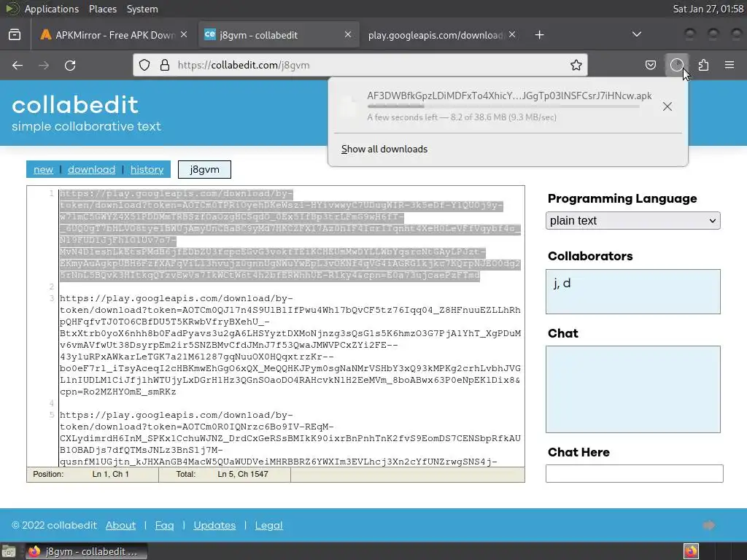Image resolution: width=747 pixels, height=560 pixels.
Task: Select the j8gvm collabedit tab
Action: [278, 35]
